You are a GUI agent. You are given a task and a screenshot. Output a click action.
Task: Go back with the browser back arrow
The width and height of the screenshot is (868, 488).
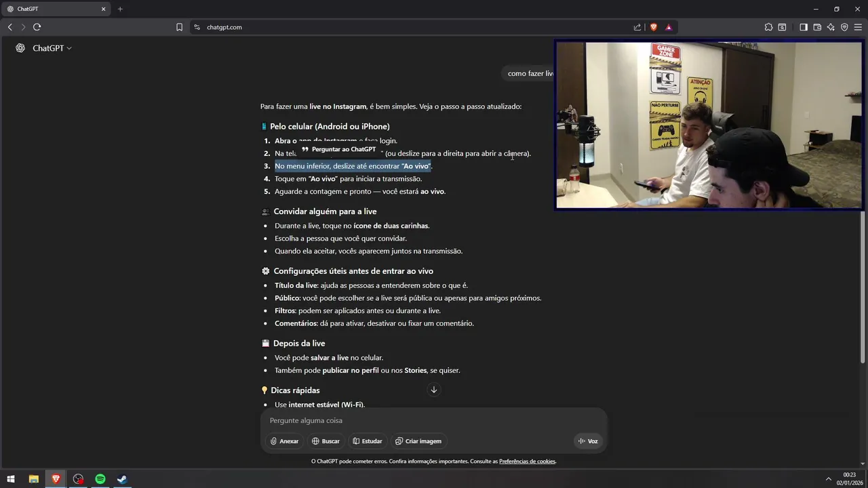pos(9,27)
